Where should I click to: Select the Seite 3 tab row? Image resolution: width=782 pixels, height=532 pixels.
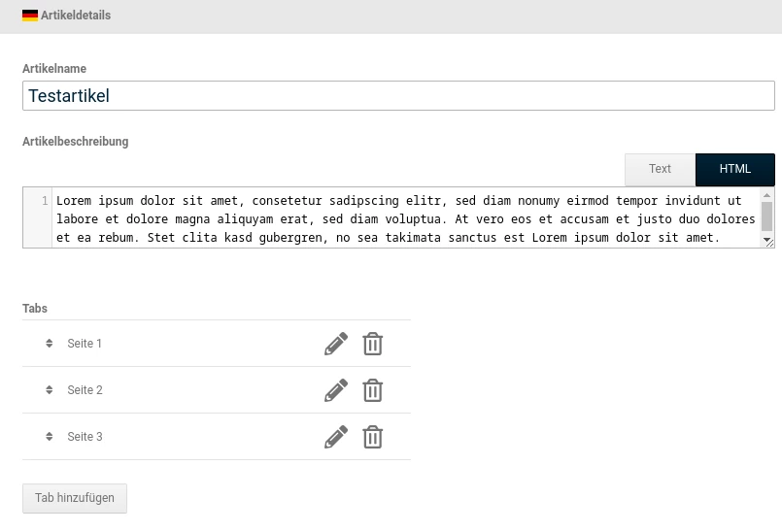coord(217,437)
